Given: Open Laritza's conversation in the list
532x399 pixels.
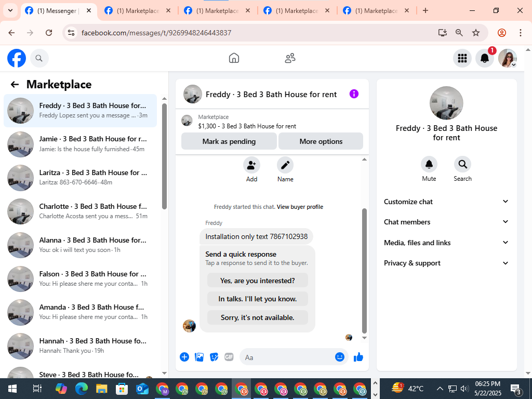Looking at the screenshot, I should coord(81,178).
